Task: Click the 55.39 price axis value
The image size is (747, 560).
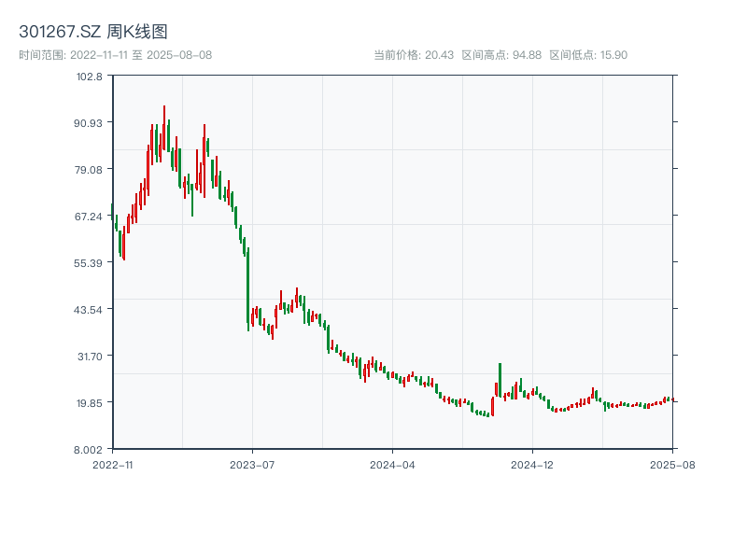Action: coord(89,263)
